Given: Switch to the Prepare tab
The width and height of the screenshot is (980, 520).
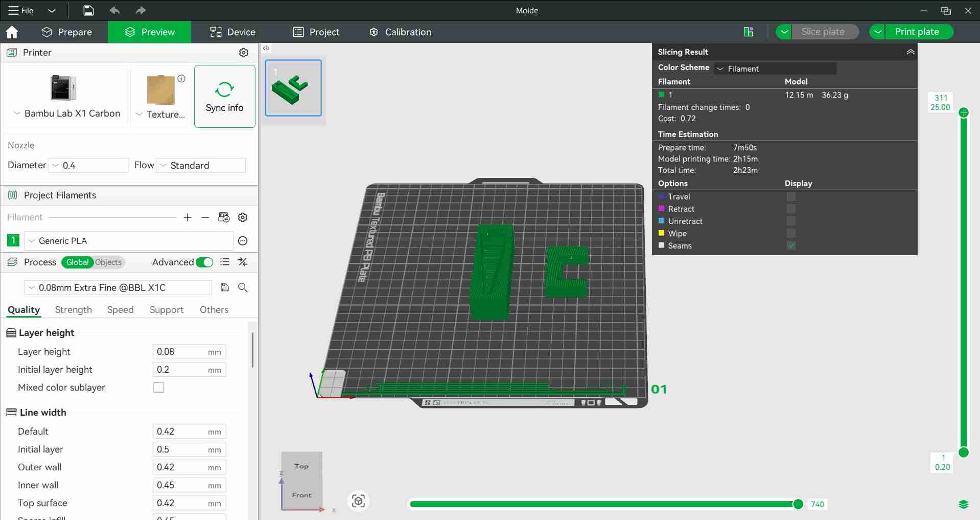Looking at the screenshot, I should (67, 32).
